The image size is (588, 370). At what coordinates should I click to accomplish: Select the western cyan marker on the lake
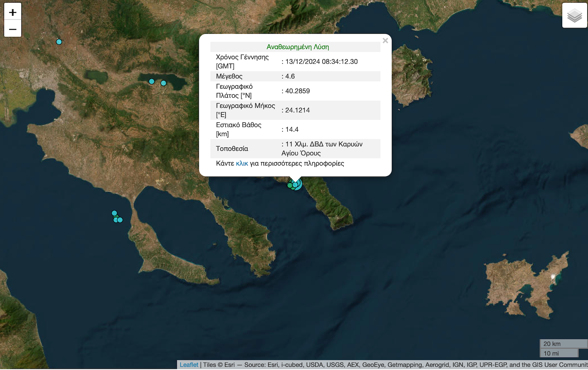point(151,81)
